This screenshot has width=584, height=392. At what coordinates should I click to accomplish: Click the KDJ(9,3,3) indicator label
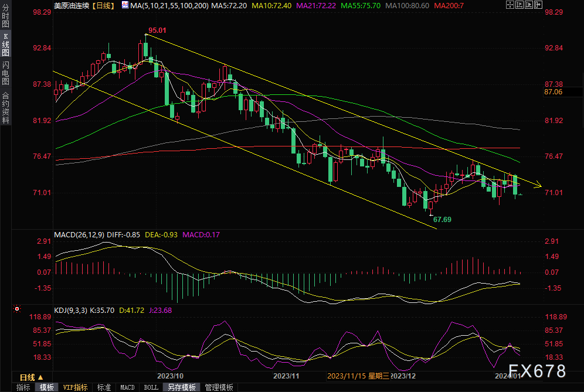(71, 311)
